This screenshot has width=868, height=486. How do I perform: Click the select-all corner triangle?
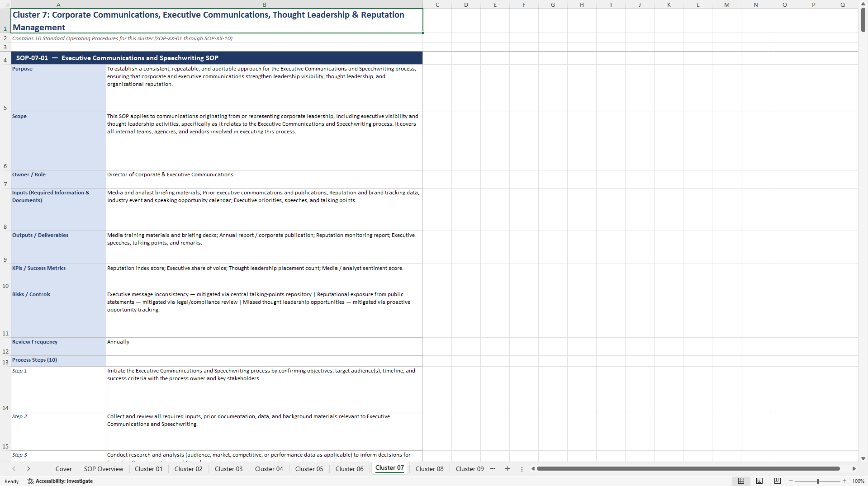click(x=5, y=4)
